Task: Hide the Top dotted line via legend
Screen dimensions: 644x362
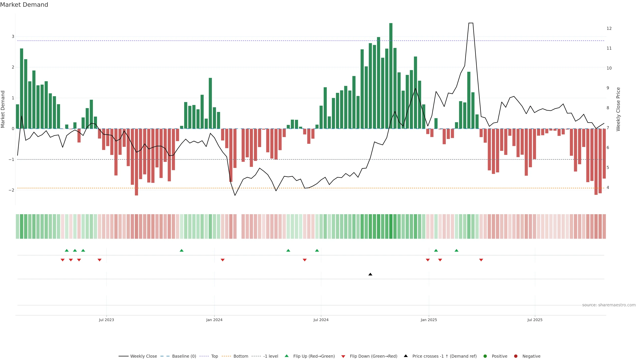Action: 214,356
